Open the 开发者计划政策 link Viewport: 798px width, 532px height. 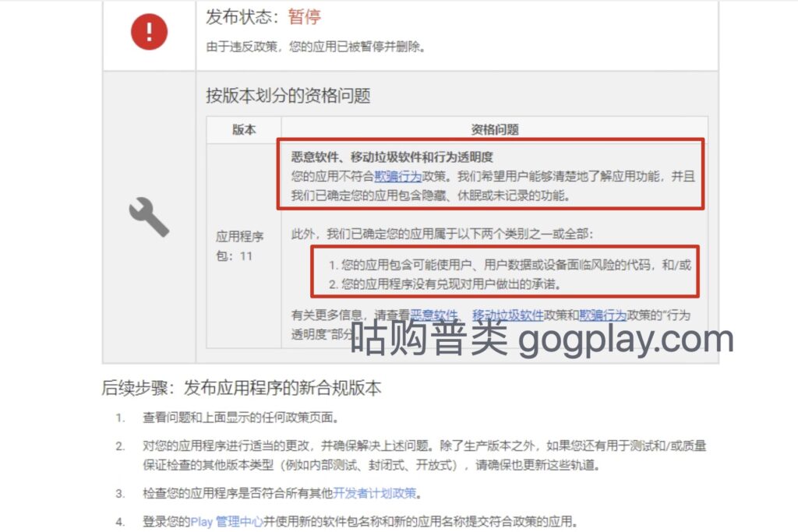point(375,493)
